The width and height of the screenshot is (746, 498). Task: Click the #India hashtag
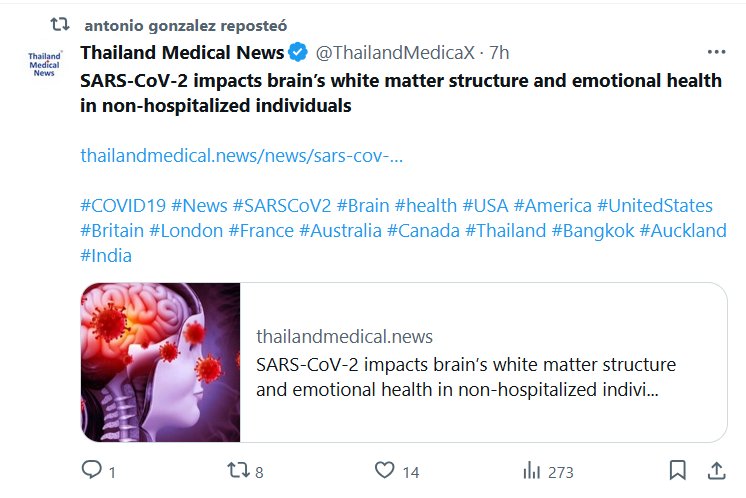pyautogui.click(x=106, y=256)
